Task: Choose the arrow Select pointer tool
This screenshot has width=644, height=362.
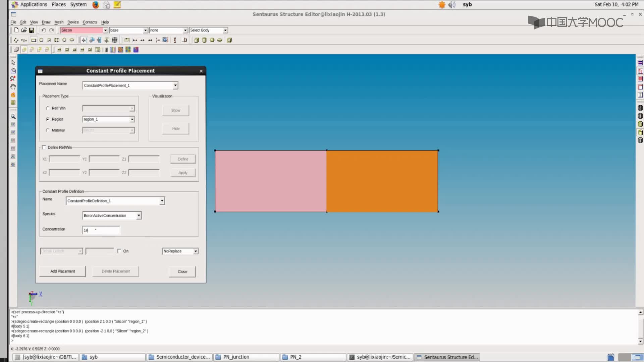Action: (x=13, y=62)
